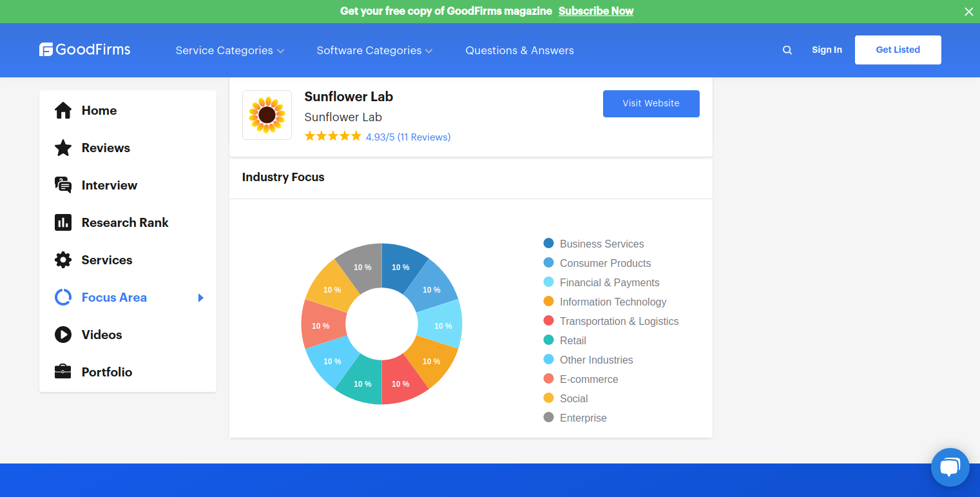The height and width of the screenshot is (497, 980).
Task: Click the Transportation & Logistics legend dot
Action: click(549, 320)
